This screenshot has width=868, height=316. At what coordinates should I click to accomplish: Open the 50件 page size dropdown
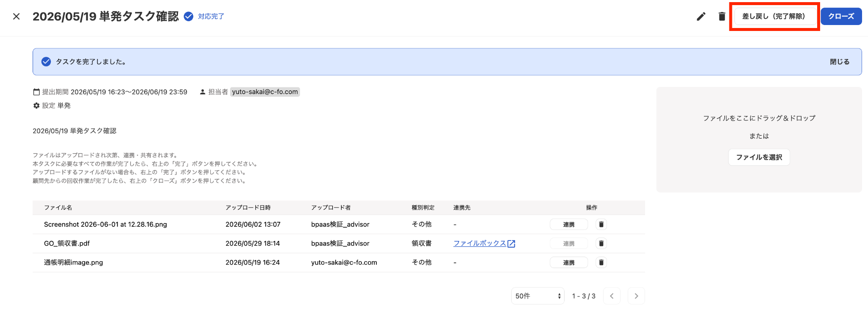[538, 296]
